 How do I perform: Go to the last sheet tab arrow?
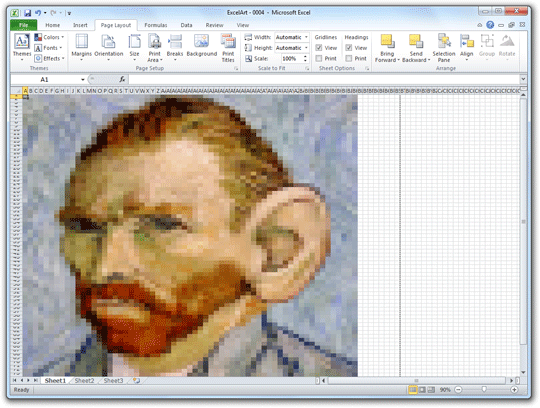(36, 380)
